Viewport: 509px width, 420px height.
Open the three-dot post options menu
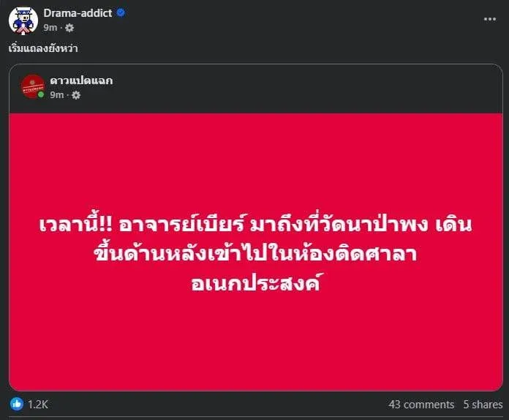point(489,19)
